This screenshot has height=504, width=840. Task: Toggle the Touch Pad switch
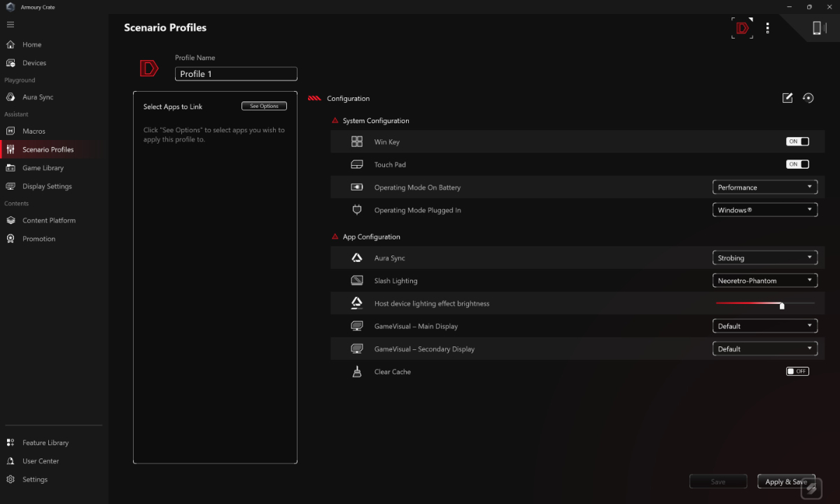pos(797,164)
